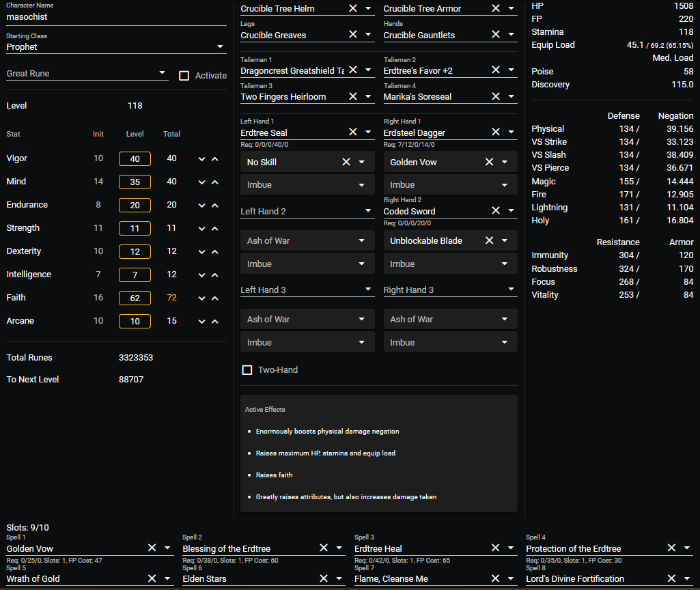Decrease Arcane stat by one
The width and height of the screenshot is (700, 590).
click(201, 322)
